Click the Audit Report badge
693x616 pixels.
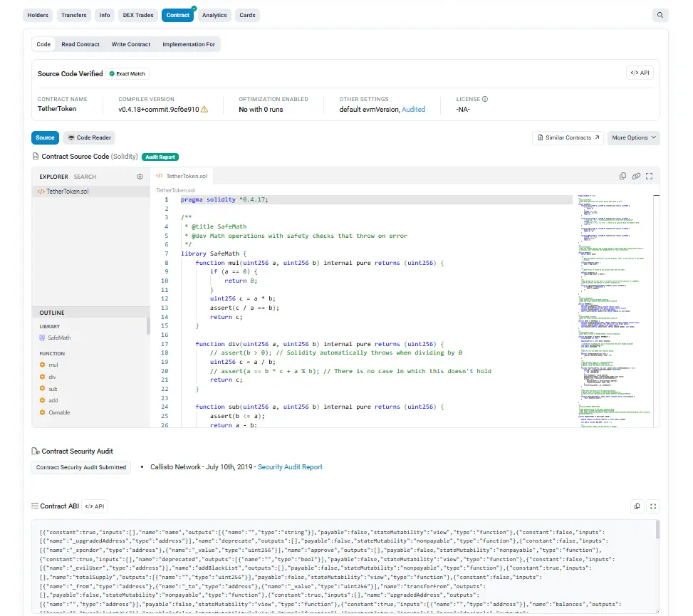click(x=160, y=157)
